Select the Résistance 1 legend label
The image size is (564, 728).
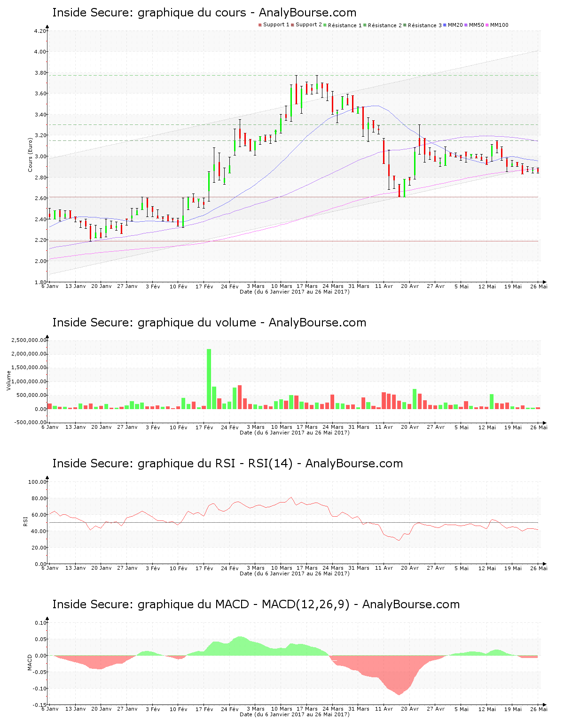tap(345, 25)
